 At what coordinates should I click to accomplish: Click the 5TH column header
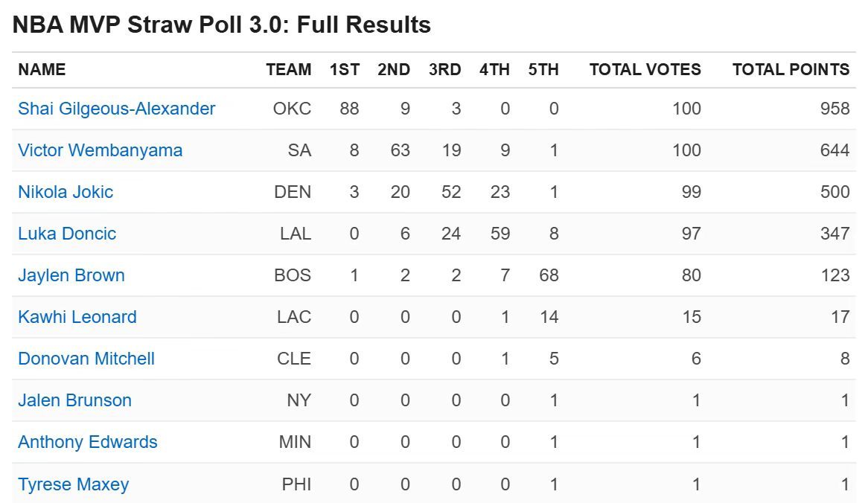(543, 70)
